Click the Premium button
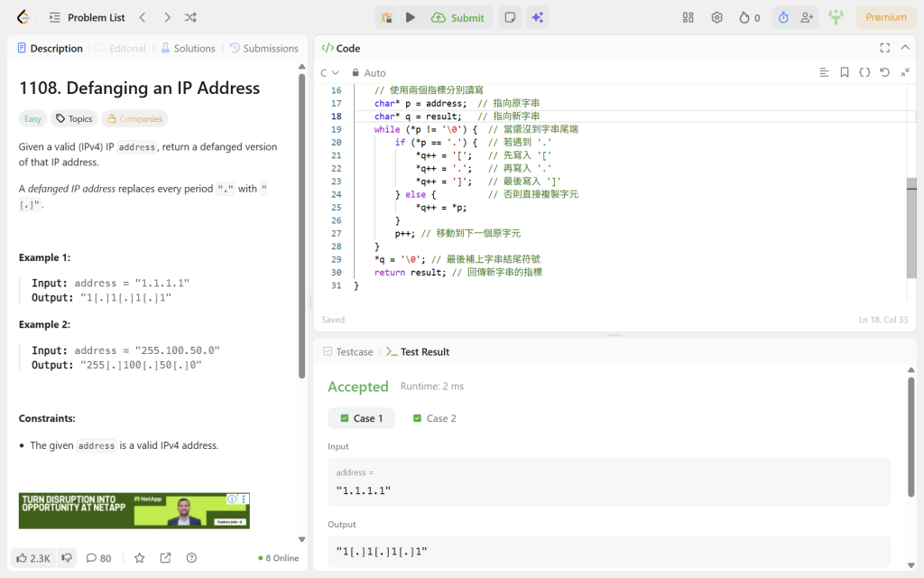 pos(886,17)
